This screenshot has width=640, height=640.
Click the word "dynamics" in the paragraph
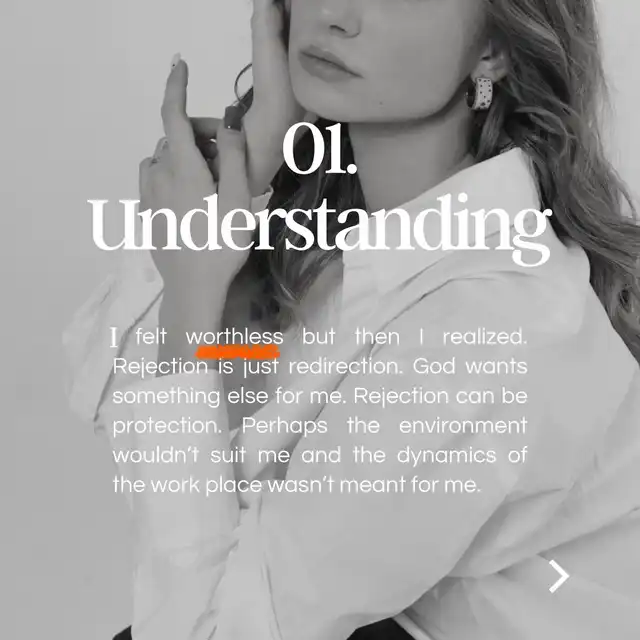pos(447,456)
